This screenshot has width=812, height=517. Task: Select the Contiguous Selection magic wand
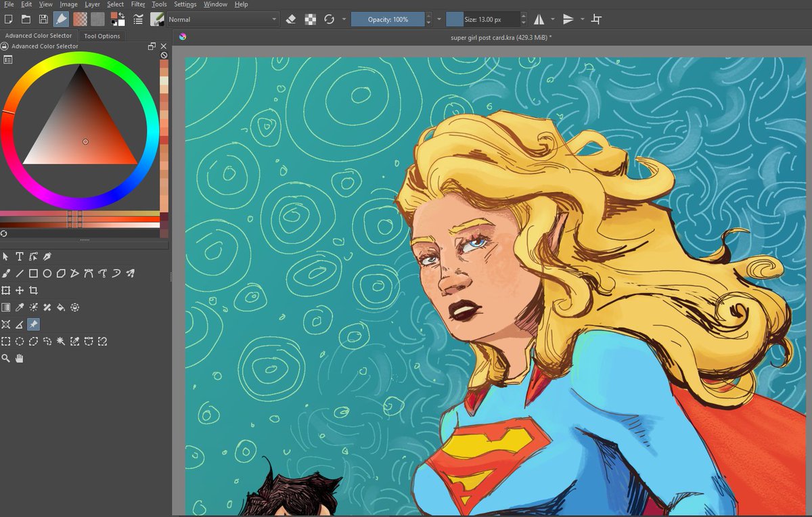point(61,341)
